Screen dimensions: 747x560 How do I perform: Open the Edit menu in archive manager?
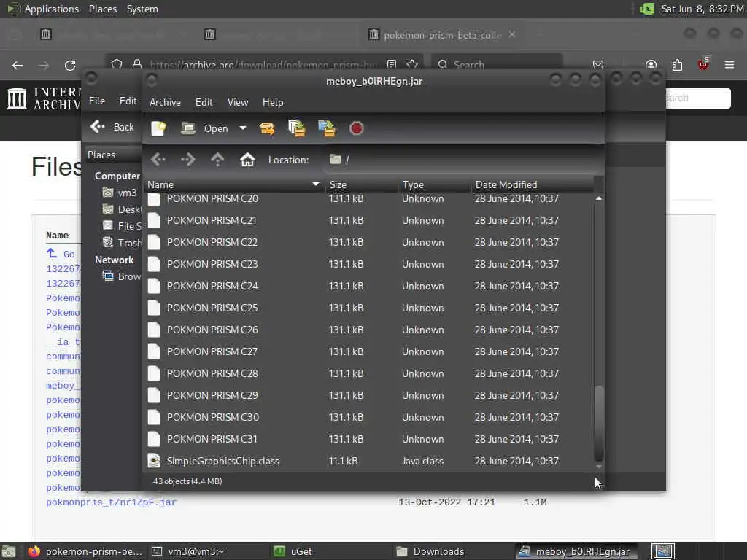point(204,102)
